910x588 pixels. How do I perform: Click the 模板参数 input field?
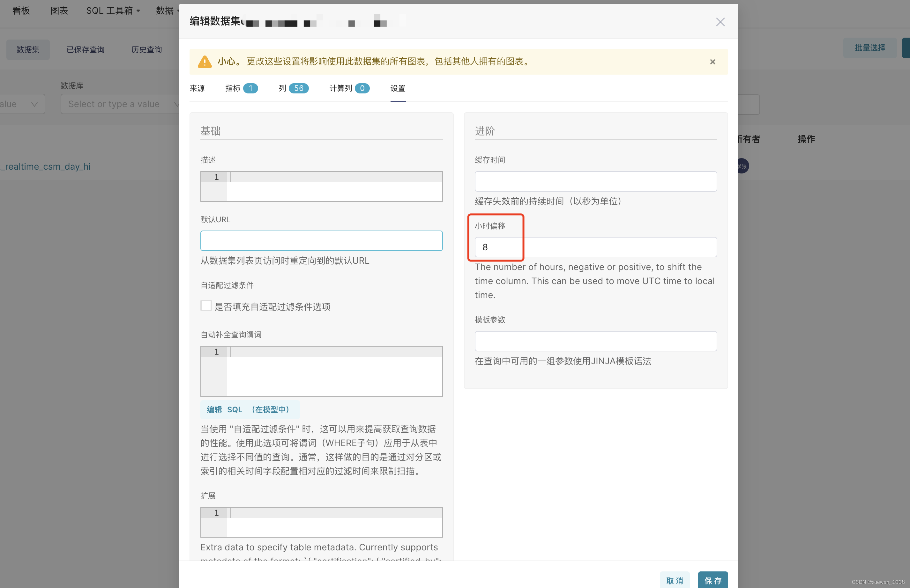point(595,341)
